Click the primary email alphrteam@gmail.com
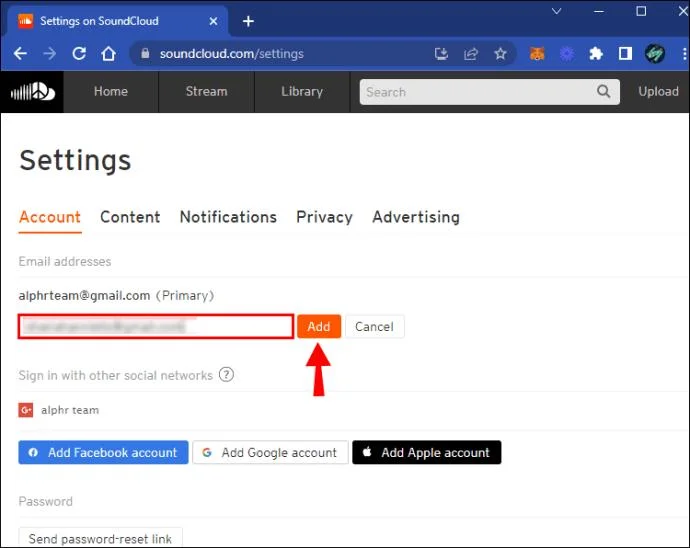690x548 pixels. (x=84, y=296)
